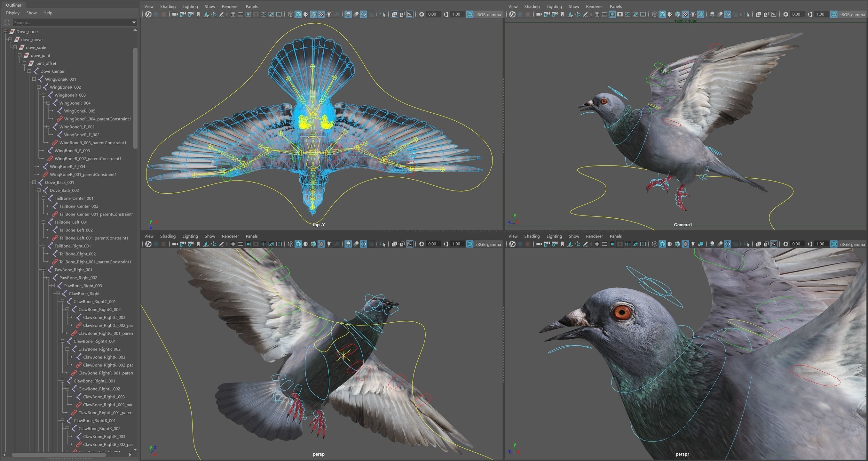
Task: Toggle isolate select icon in top-left viewport
Action: coord(383,14)
